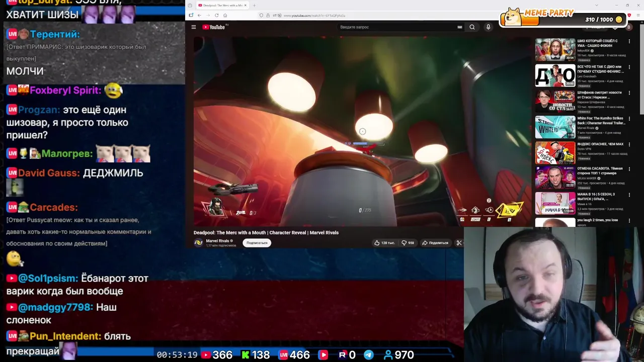Open options for Штефанов смотрит новости video

click(x=629, y=93)
